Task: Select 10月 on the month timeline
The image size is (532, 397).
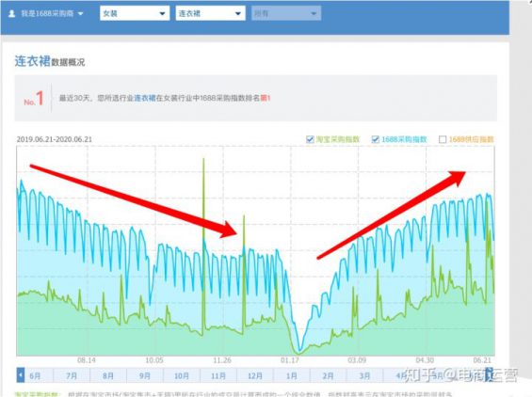Action: click(x=182, y=376)
